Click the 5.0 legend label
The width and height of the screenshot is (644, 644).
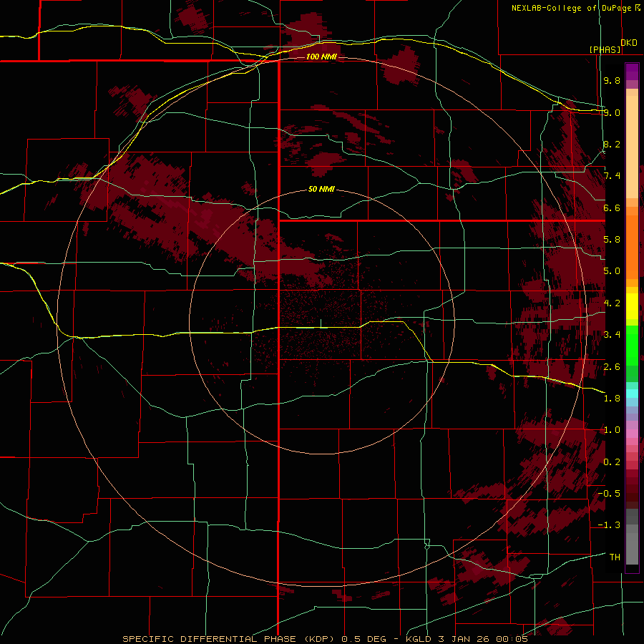coord(612,271)
